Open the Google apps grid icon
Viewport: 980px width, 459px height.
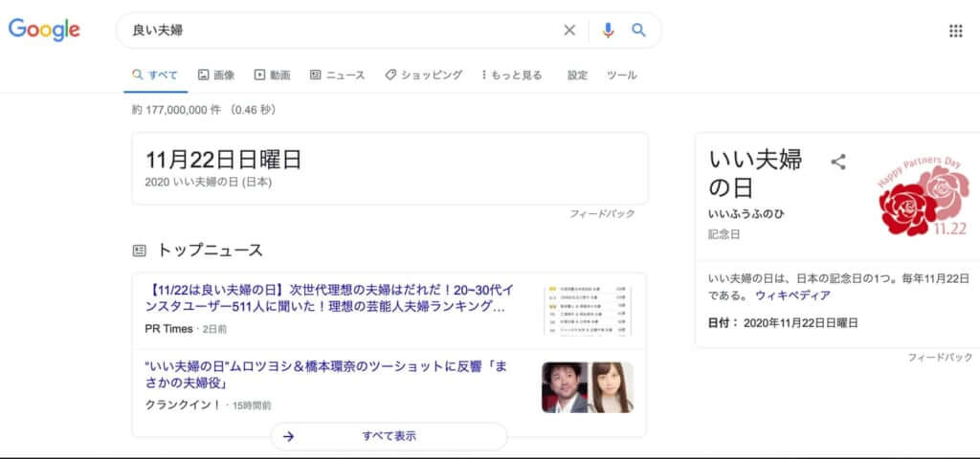pos(956,31)
